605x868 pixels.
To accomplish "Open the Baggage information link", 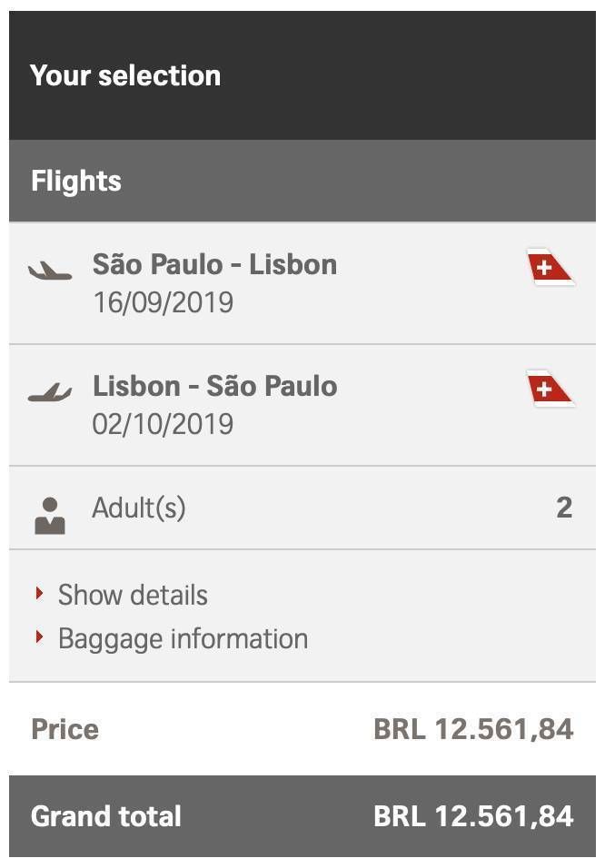I will 183,639.
